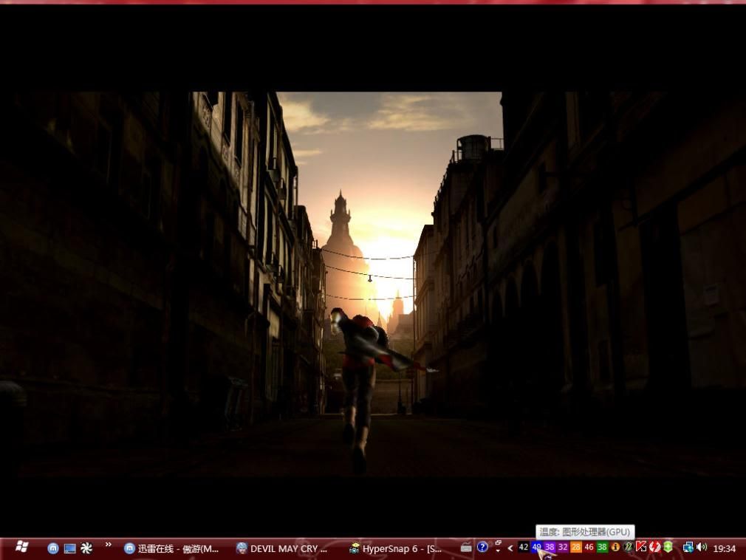Open the network connection tray icon
Screen dimensions: 746x560
[688, 547]
